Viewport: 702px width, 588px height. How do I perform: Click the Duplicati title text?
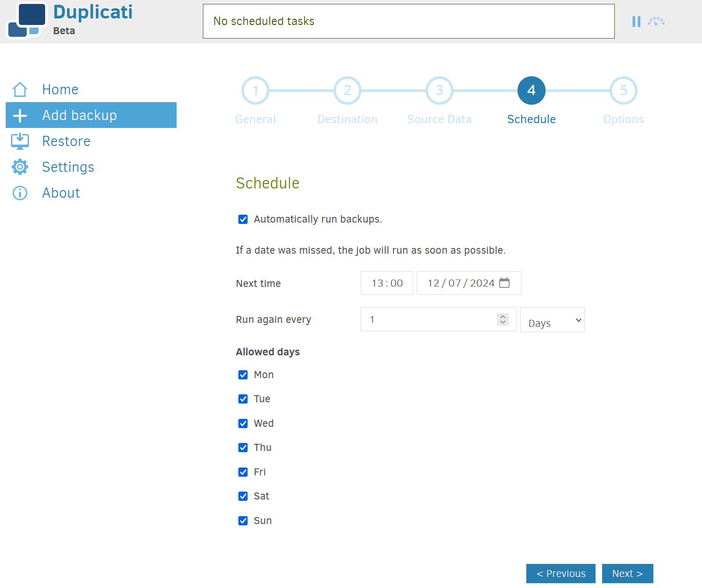coord(93,12)
